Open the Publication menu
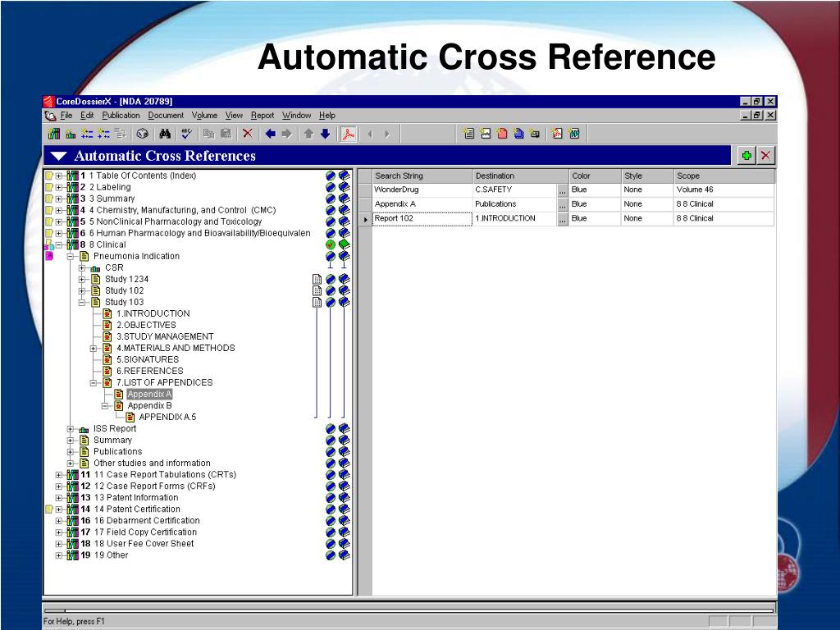The width and height of the screenshot is (840, 630). click(x=121, y=115)
